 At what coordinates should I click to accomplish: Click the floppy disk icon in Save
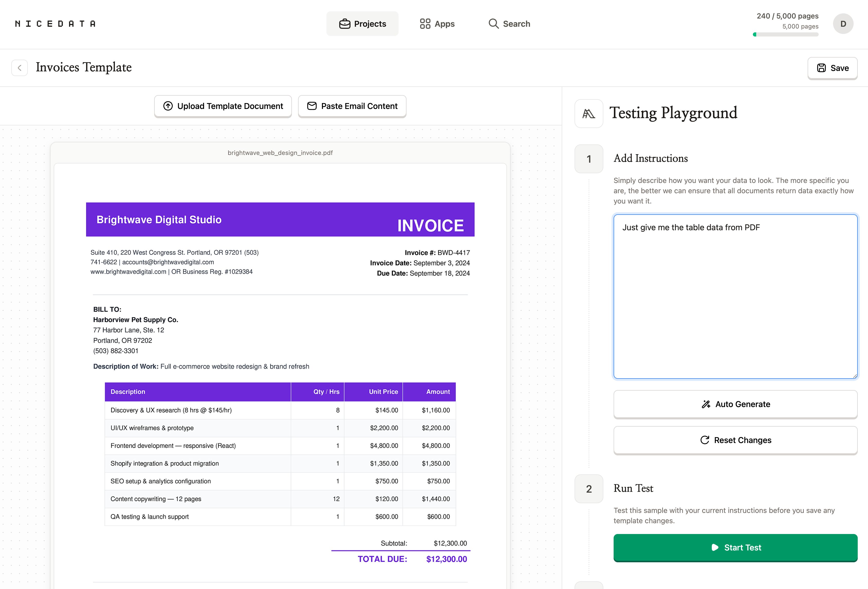click(x=821, y=68)
